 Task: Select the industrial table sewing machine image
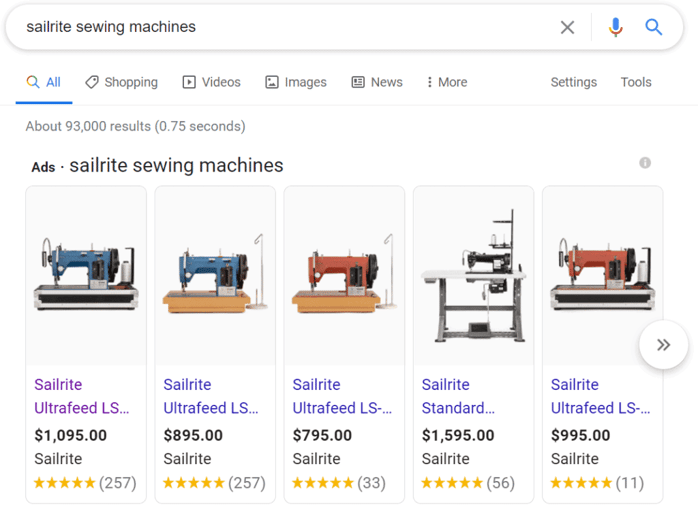[474, 276]
